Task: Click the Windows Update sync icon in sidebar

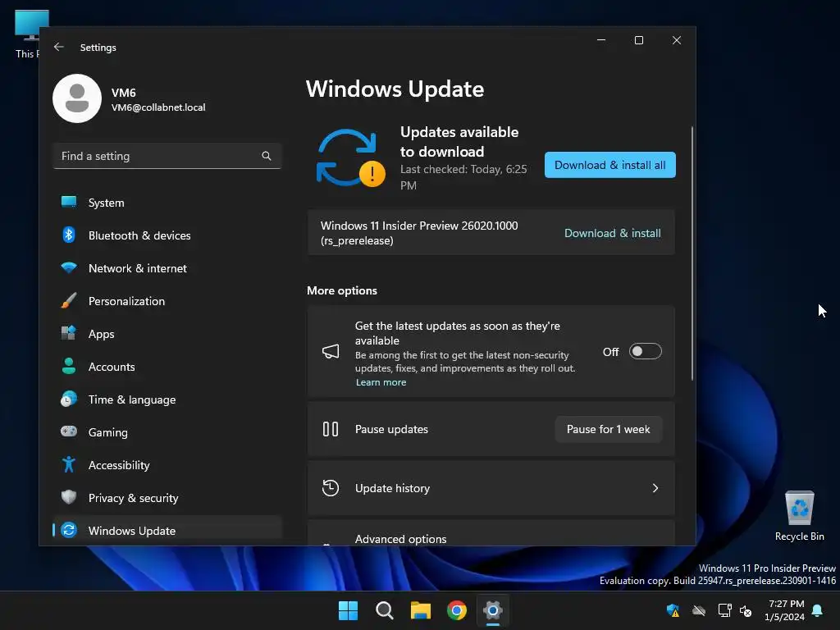Action: (69, 530)
